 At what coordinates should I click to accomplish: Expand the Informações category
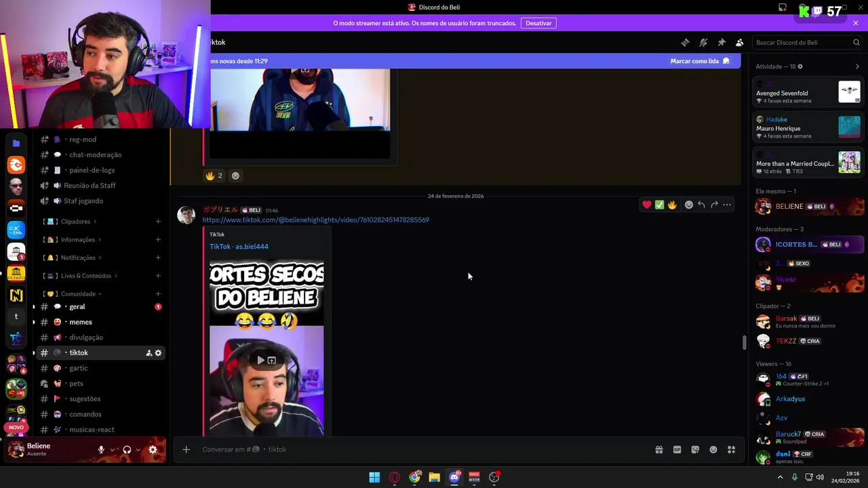pyautogui.click(x=73, y=239)
